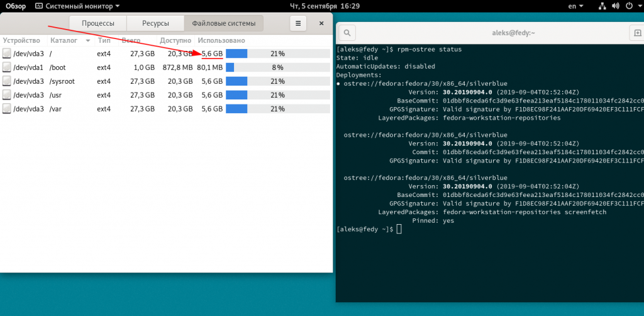Click the disk icon for /sysroot row
The width and height of the screenshot is (644, 316).
click(7, 81)
